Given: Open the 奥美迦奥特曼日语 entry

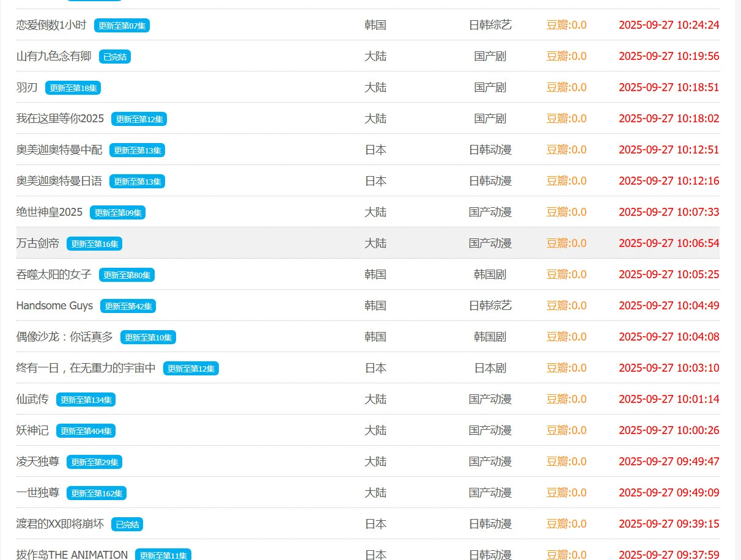Looking at the screenshot, I should [59, 181].
